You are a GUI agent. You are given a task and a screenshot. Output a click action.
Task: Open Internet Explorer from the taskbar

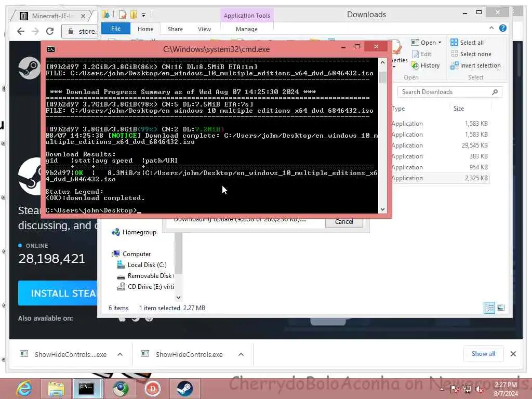coord(24,388)
